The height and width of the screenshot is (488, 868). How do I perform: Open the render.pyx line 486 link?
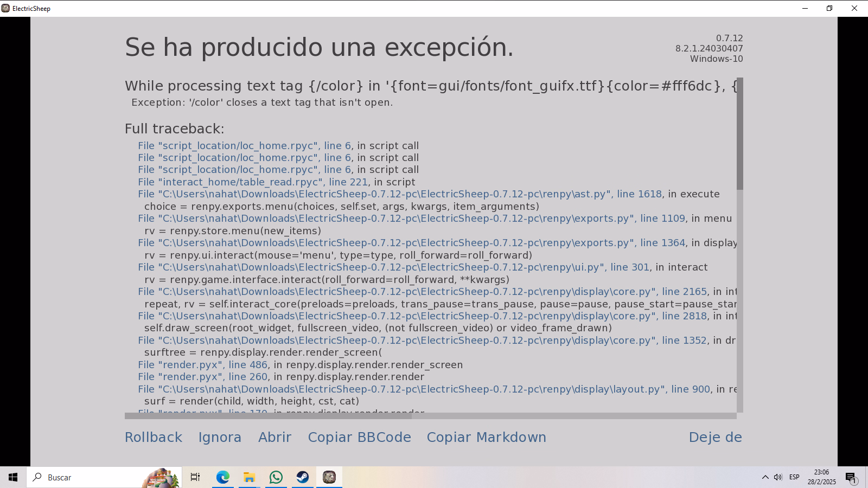click(202, 365)
